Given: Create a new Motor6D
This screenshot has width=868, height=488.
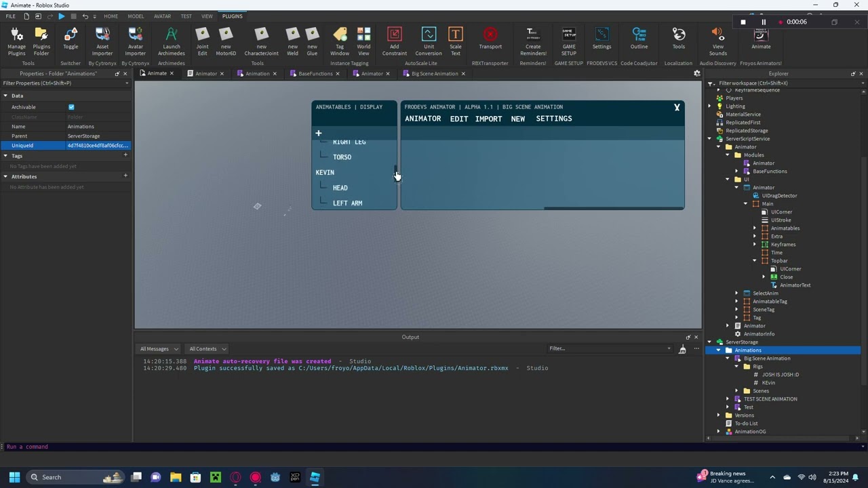Looking at the screenshot, I should tap(226, 42).
